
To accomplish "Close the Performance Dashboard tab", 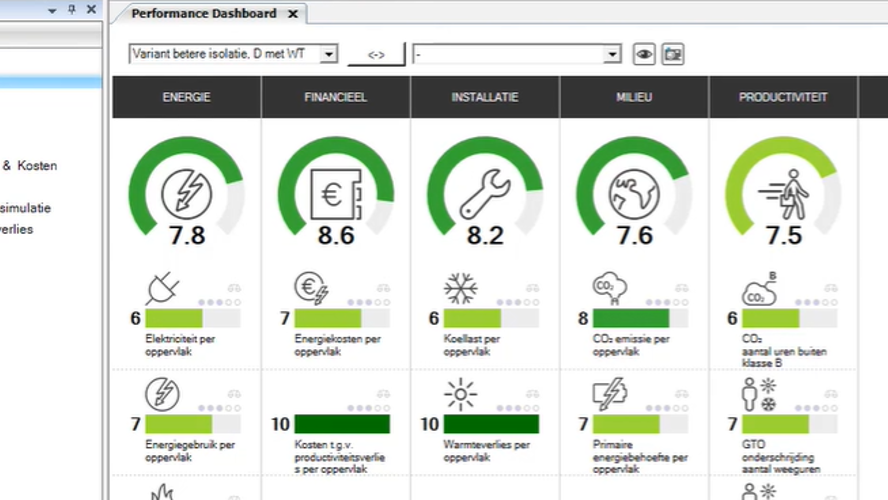I will [x=292, y=14].
